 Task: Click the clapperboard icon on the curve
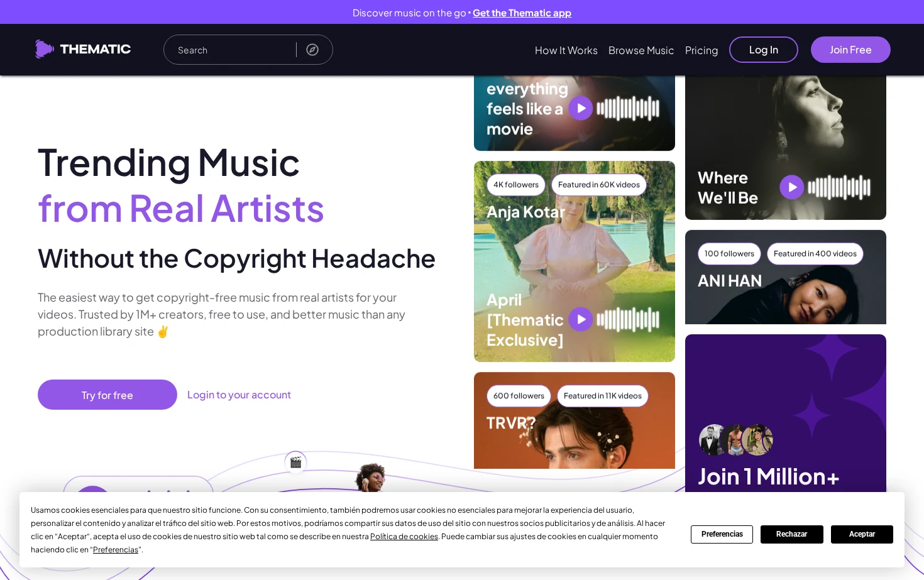click(x=295, y=462)
